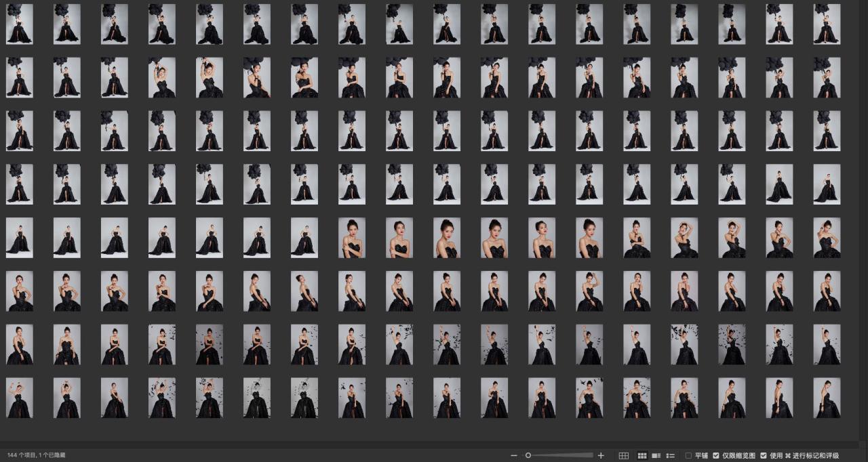Switch to details view with thumbnails
Viewport: 868px width, 462px height.
click(656, 456)
